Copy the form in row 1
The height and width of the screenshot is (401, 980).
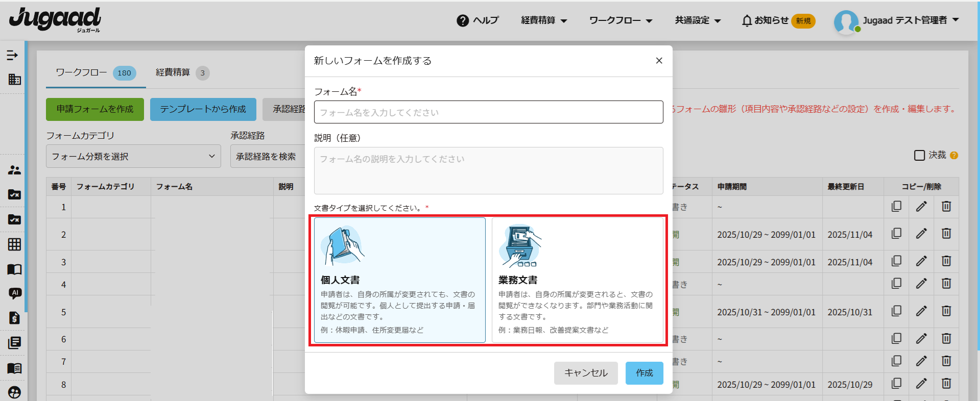click(x=896, y=207)
